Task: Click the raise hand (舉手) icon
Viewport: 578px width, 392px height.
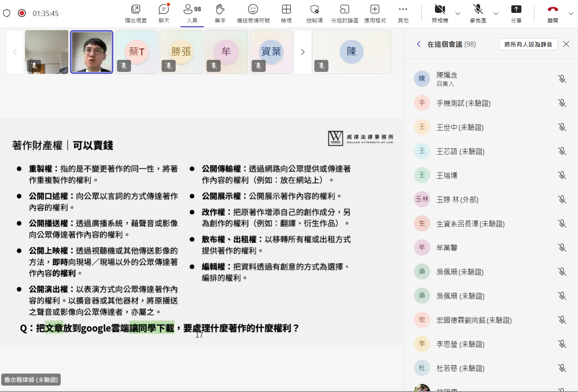Action: pos(220,13)
